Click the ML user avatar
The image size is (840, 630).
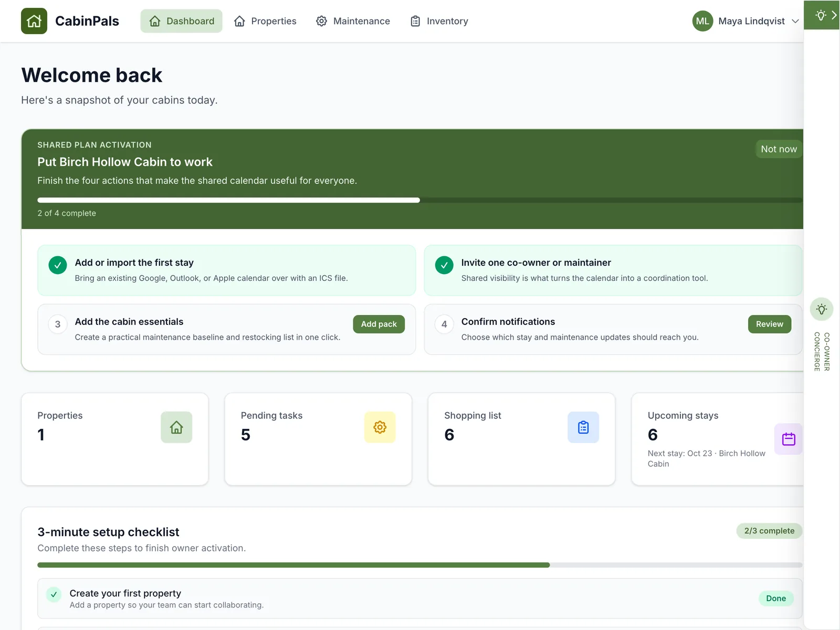click(702, 21)
